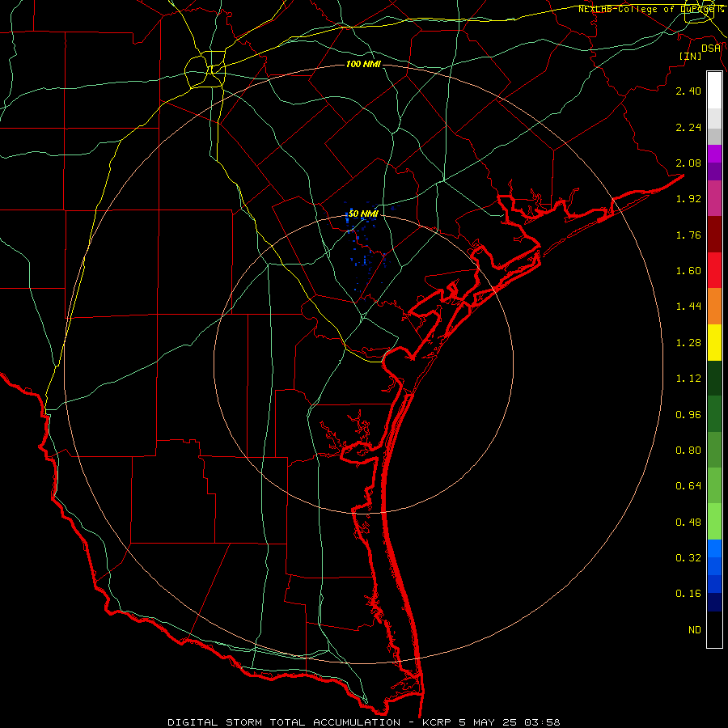The image size is (728, 728).
Task: Click the 0.48 legend value
Action: (x=688, y=523)
